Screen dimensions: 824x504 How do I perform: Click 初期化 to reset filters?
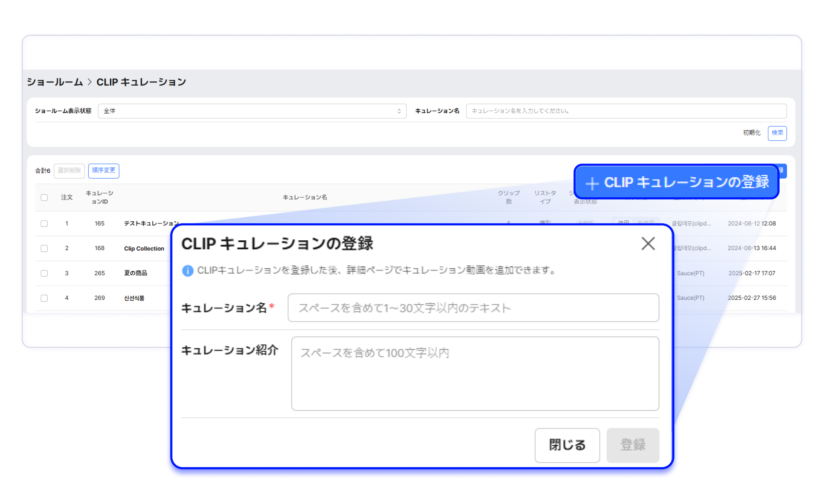click(x=751, y=133)
